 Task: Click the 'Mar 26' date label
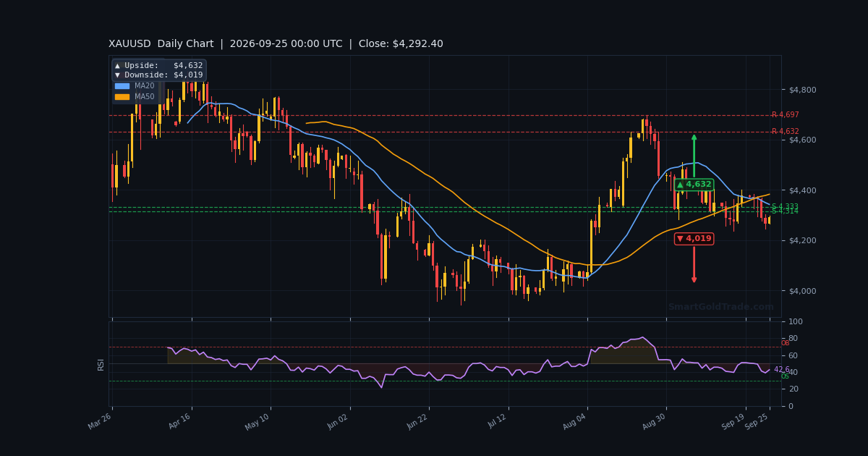pos(100,422)
